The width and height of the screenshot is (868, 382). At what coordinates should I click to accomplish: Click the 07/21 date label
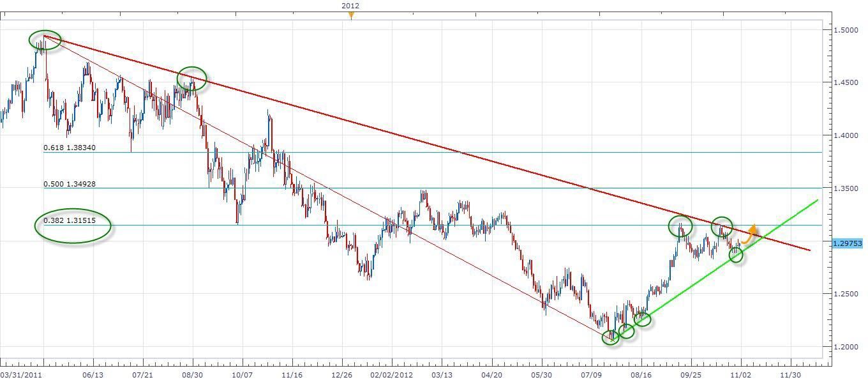[142, 376]
